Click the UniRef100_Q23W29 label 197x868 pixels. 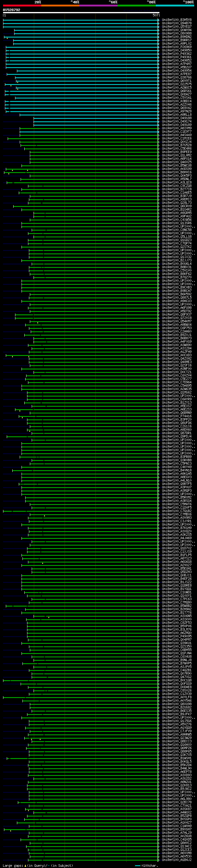click(x=176, y=737)
